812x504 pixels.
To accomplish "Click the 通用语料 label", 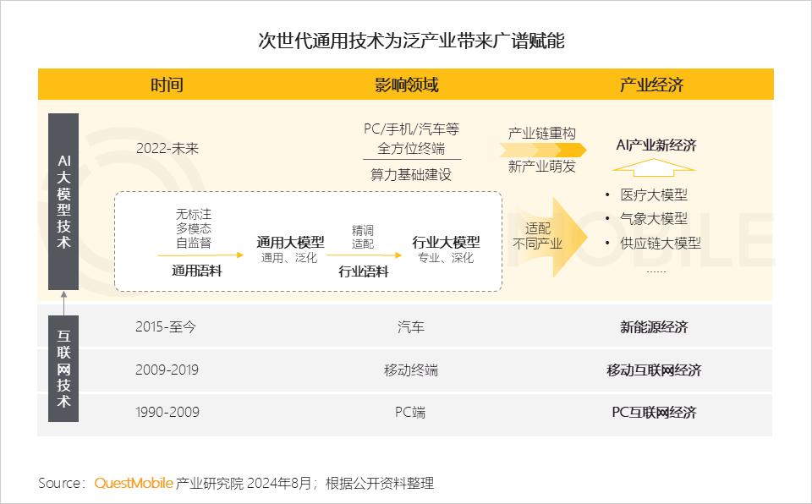I will click(197, 271).
